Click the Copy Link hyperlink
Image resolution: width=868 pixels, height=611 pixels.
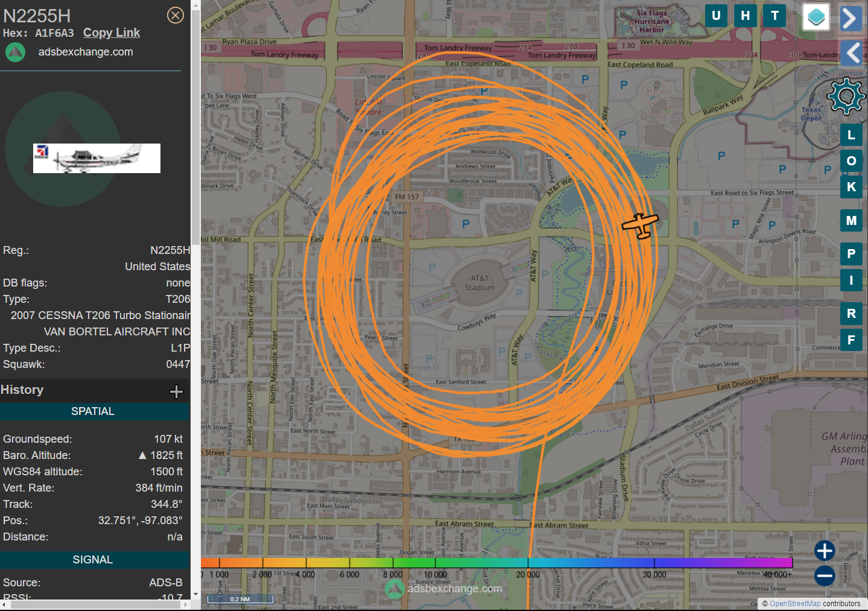pyautogui.click(x=112, y=33)
